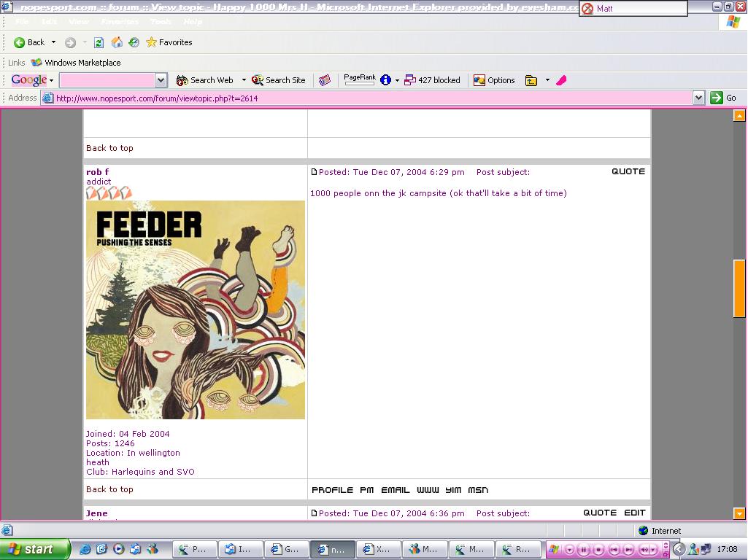Image resolution: width=748 pixels, height=560 pixels.
Task: Expand the Search Web options arrow
Action: [x=244, y=80]
